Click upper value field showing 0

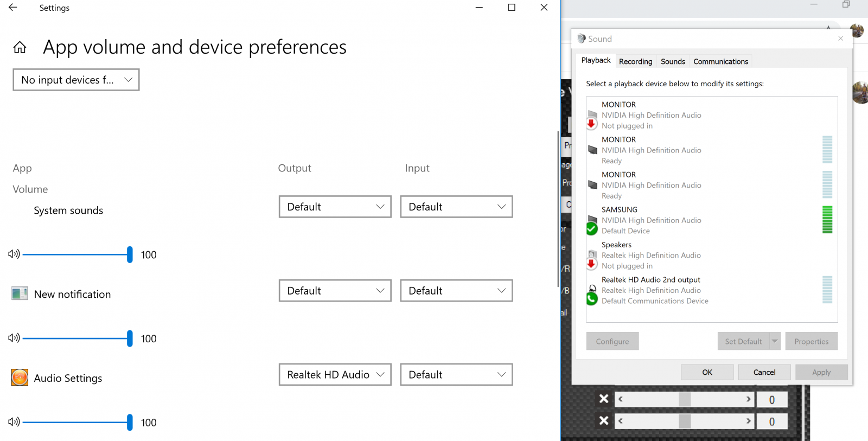click(x=772, y=400)
